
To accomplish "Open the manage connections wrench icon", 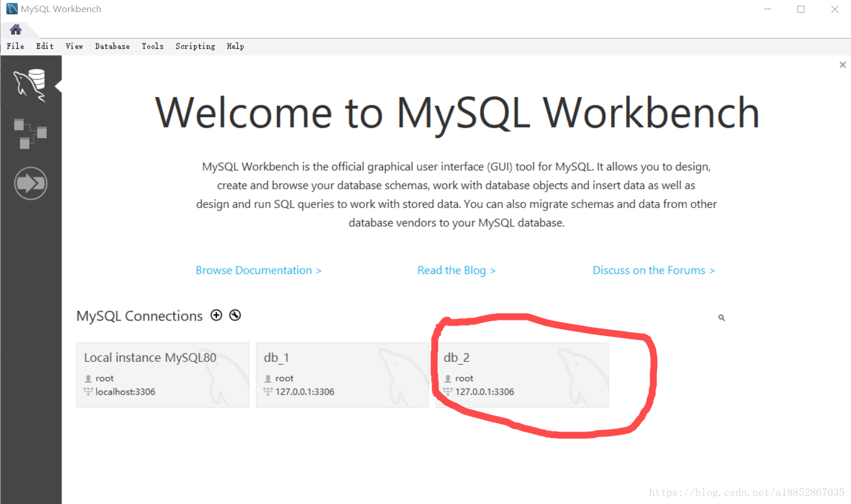I will click(x=235, y=315).
